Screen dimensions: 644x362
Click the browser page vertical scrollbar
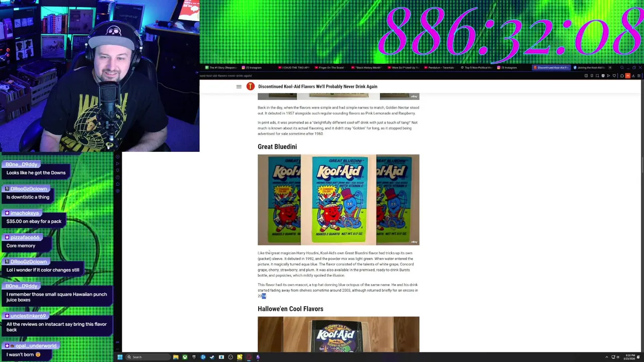point(642,166)
